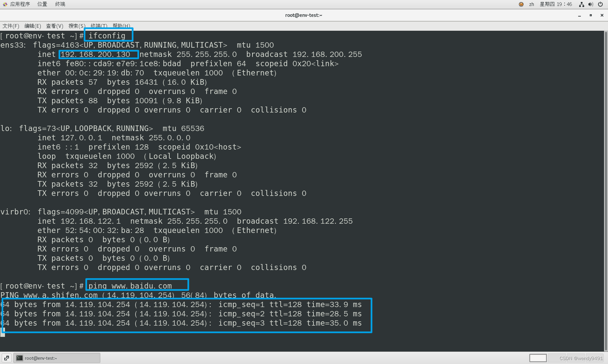This screenshot has width=608, height=364.
Task: Open the 文件(F) menu
Action: 10,26
